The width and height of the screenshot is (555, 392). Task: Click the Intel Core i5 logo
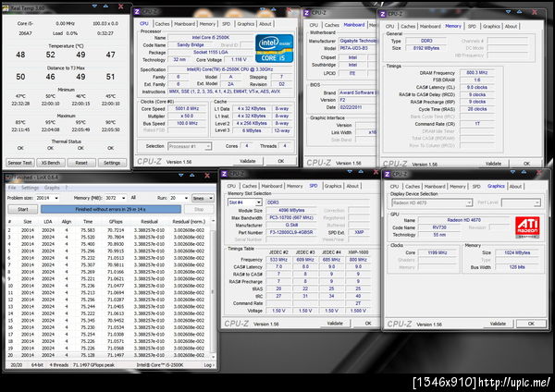275,48
